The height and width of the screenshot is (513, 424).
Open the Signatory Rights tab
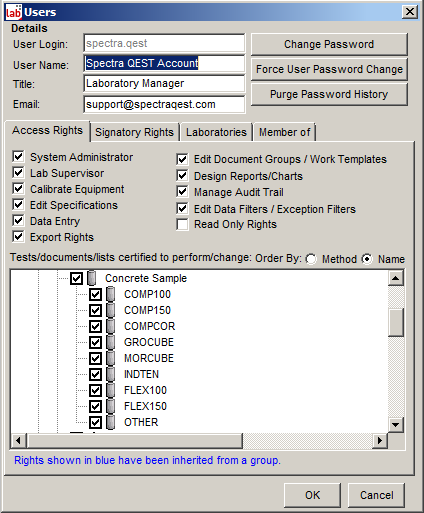pyautogui.click(x=135, y=132)
